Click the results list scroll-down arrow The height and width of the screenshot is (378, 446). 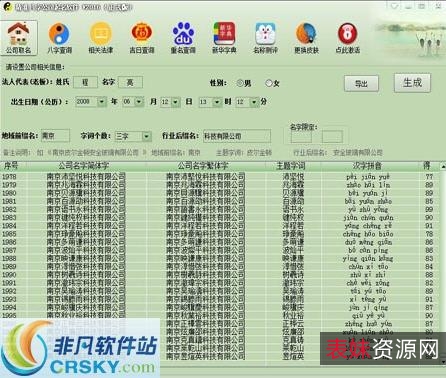(x=443, y=361)
